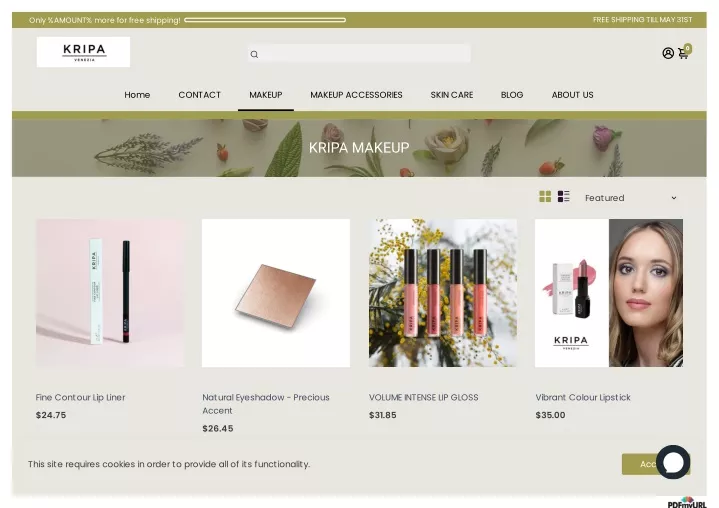Open the CONTACT menu item
The image size is (719, 508).
(x=199, y=95)
